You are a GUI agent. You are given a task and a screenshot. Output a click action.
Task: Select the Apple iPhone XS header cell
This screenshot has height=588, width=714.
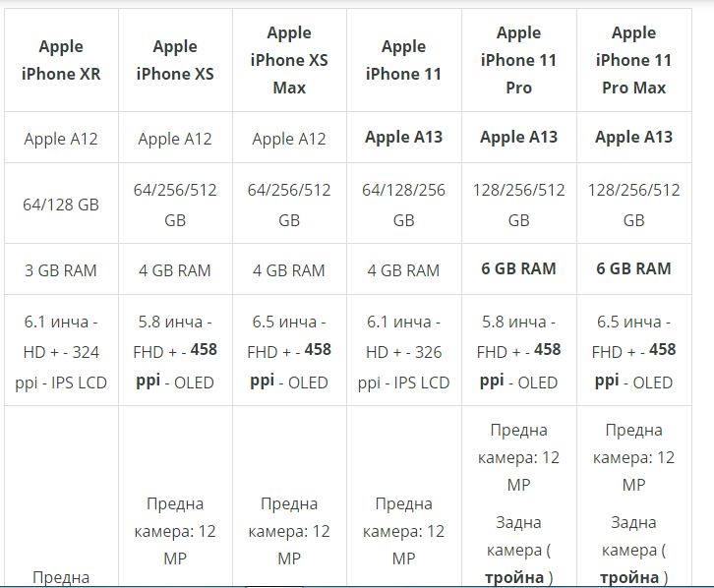175,60
